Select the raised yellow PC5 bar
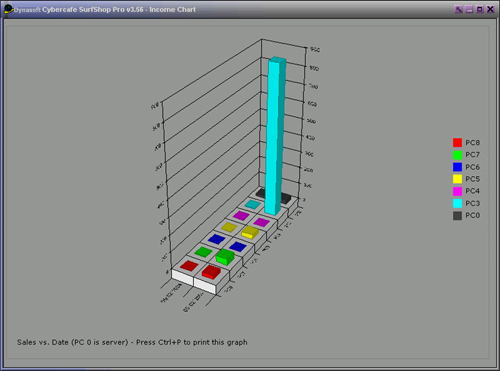 tap(250, 232)
